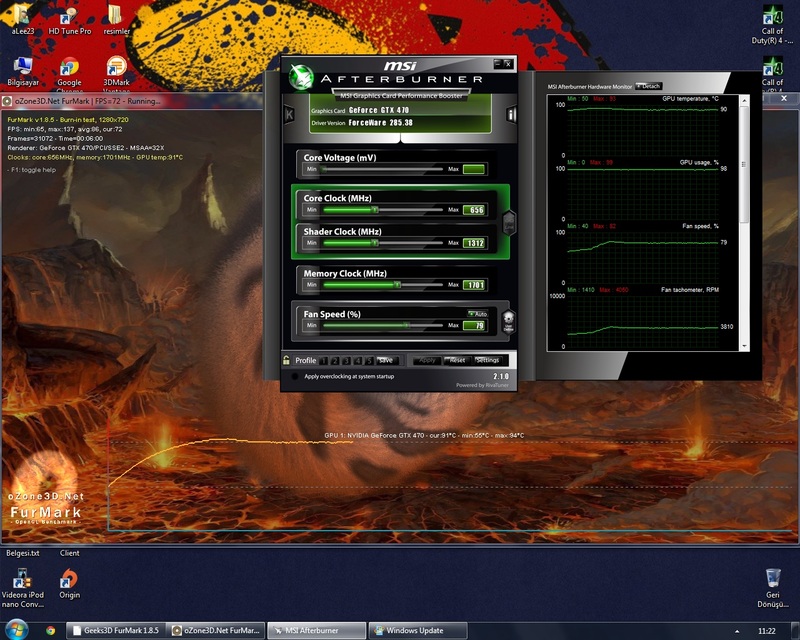The width and height of the screenshot is (800, 640).
Task: Click the Client desktop item label
Action: click(69, 553)
